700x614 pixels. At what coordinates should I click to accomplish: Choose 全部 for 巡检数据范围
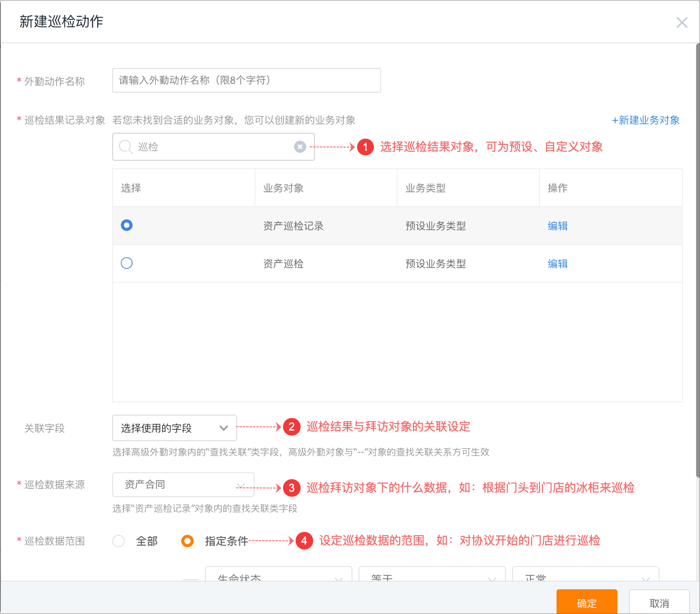(x=119, y=541)
